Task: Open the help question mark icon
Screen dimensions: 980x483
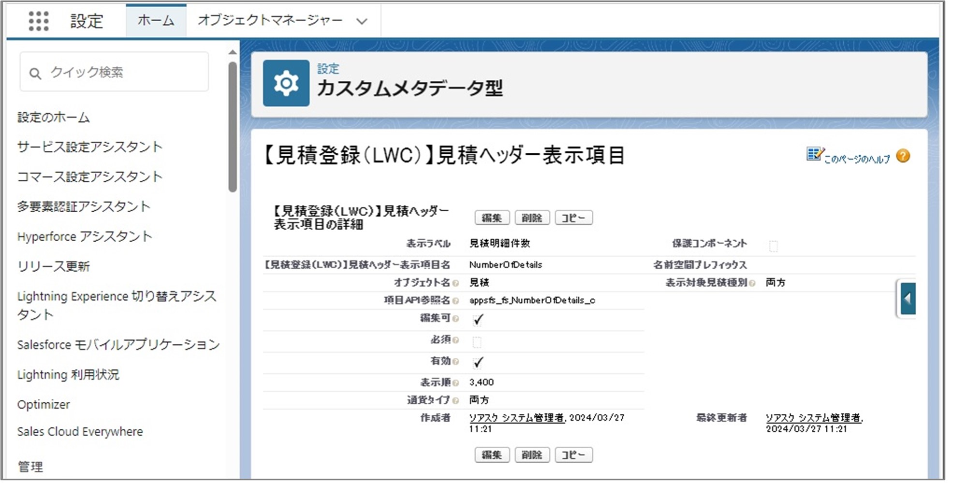Action: point(903,156)
